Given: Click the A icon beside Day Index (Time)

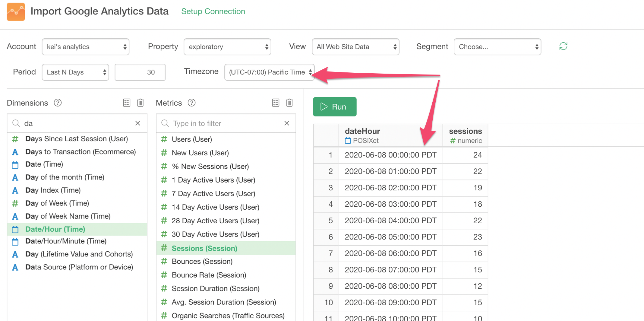Looking at the screenshot, I should [15, 191].
